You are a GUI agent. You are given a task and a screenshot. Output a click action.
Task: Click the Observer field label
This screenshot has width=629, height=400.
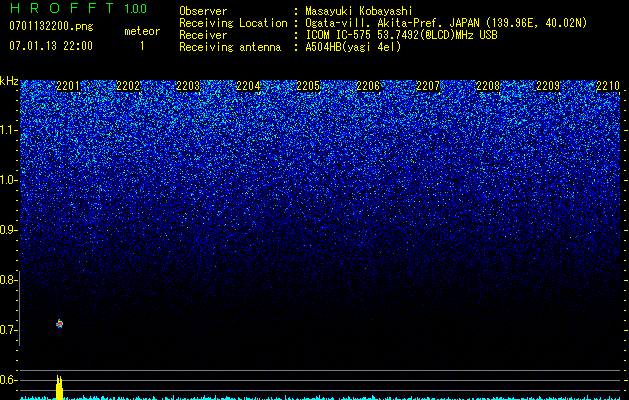pos(203,11)
